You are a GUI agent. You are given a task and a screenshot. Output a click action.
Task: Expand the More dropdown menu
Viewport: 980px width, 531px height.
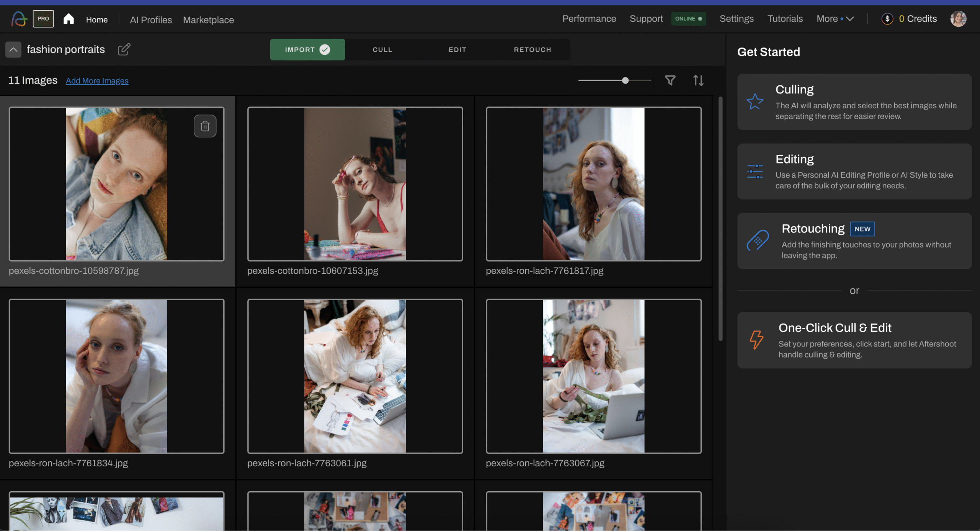tap(835, 19)
